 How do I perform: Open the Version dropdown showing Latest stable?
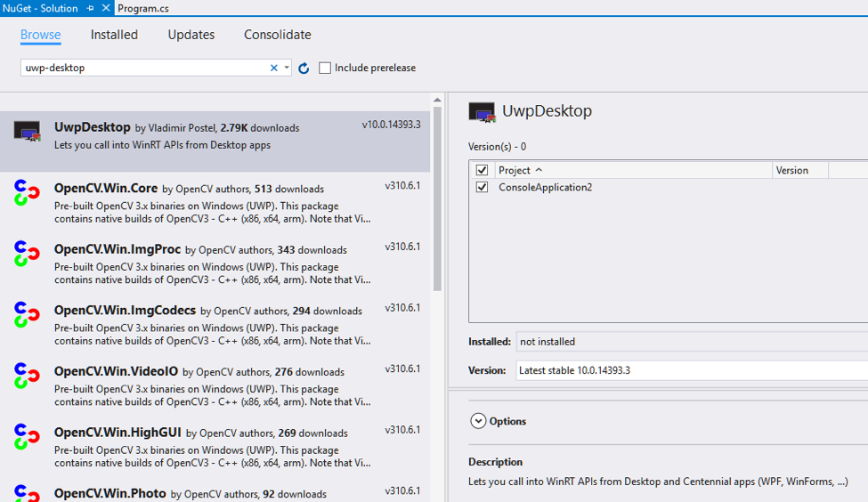(692, 370)
